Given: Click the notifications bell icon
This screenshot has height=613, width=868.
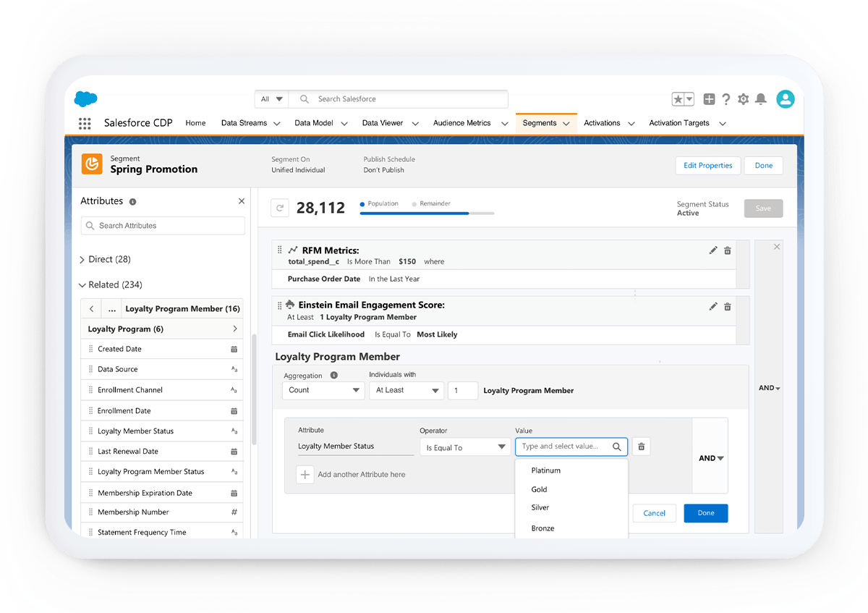Looking at the screenshot, I should click(761, 99).
